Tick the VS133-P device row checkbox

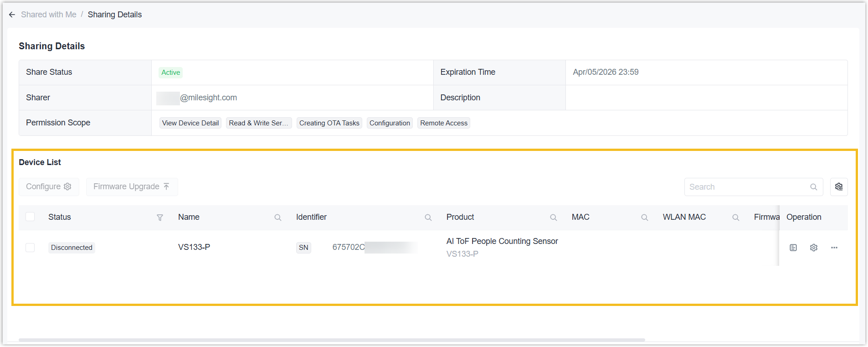tap(30, 248)
